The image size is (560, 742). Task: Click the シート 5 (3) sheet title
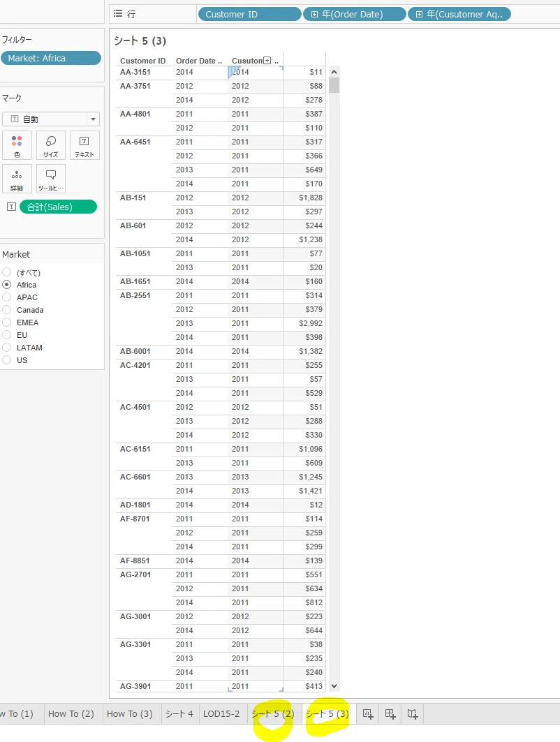point(140,40)
